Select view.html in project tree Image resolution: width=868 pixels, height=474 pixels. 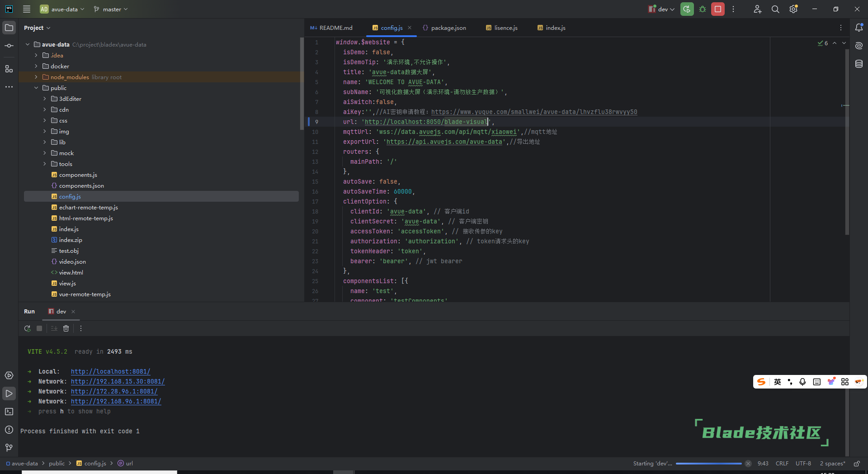(x=71, y=272)
